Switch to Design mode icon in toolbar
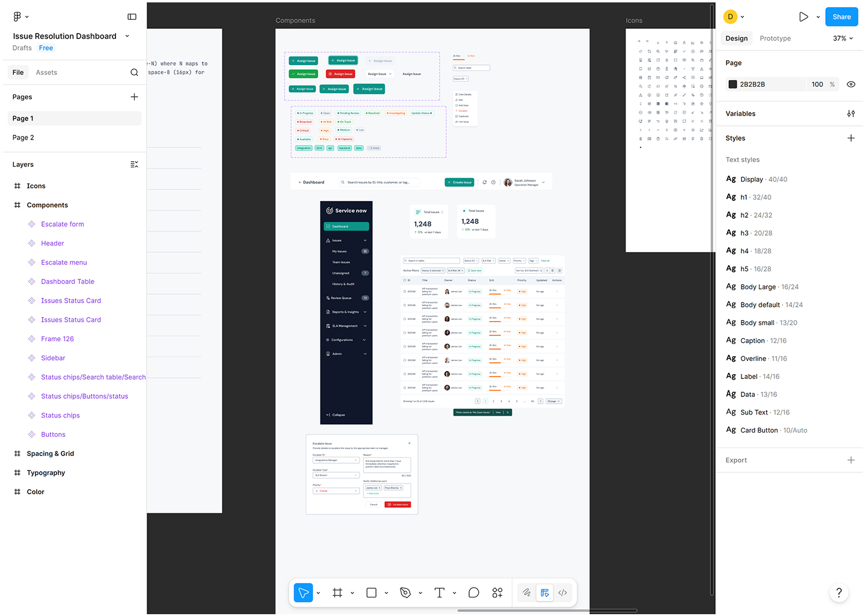 click(x=545, y=593)
